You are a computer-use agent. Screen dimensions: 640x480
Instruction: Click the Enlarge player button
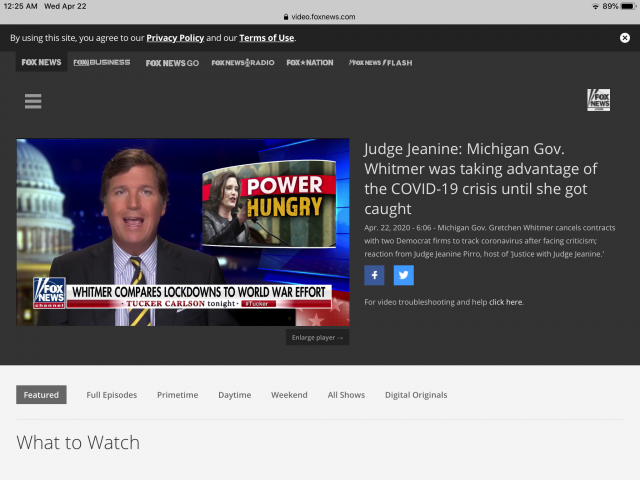[x=318, y=338]
